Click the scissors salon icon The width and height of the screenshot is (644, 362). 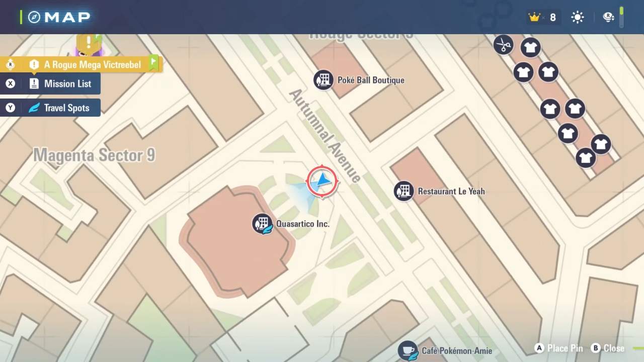click(503, 45)
